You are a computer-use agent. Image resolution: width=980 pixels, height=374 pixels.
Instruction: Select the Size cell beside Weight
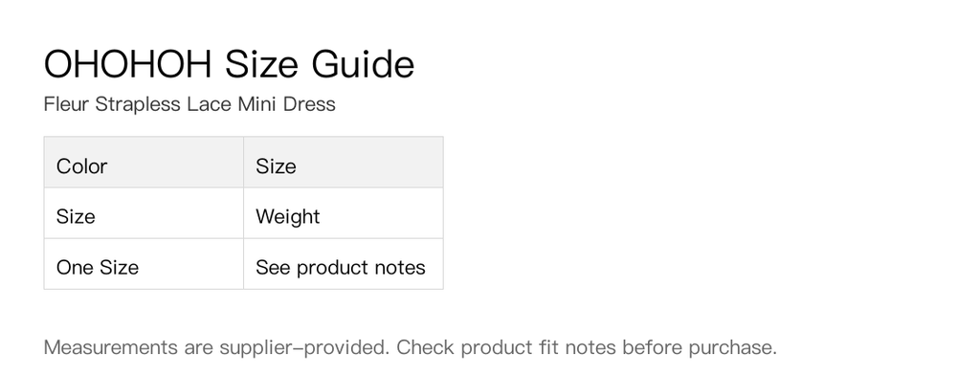coord(144,213)
